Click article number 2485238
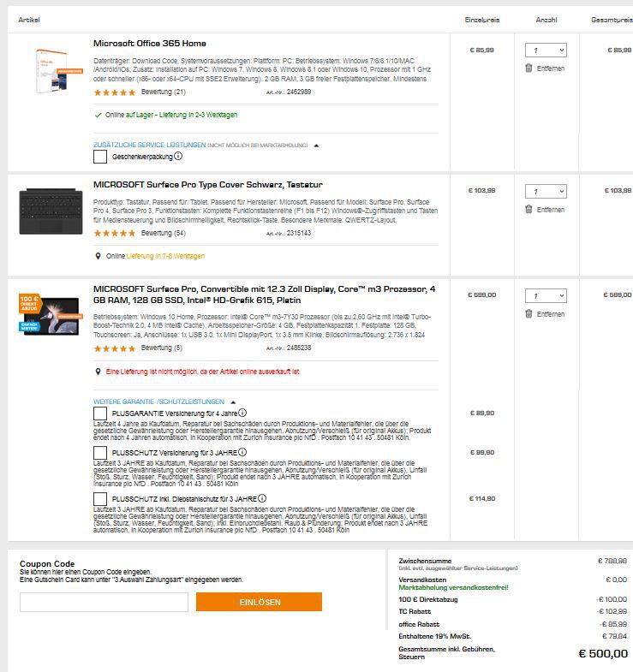This screenshot has height=672, width=633. 299,348
